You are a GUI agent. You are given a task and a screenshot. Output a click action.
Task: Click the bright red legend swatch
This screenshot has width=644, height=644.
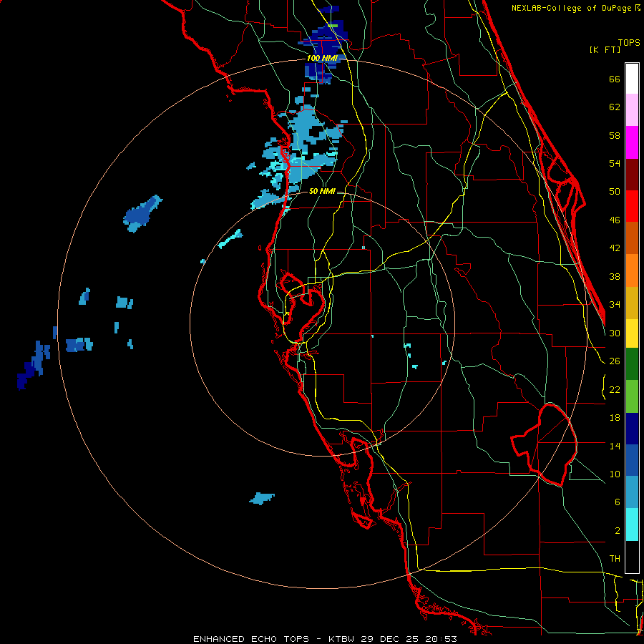point(632,206)
